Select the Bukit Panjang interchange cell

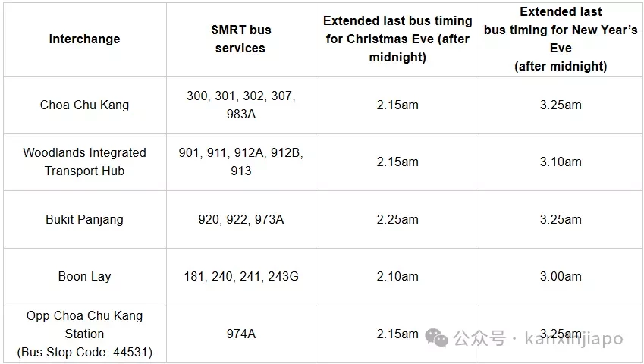[x=85, y=220]
